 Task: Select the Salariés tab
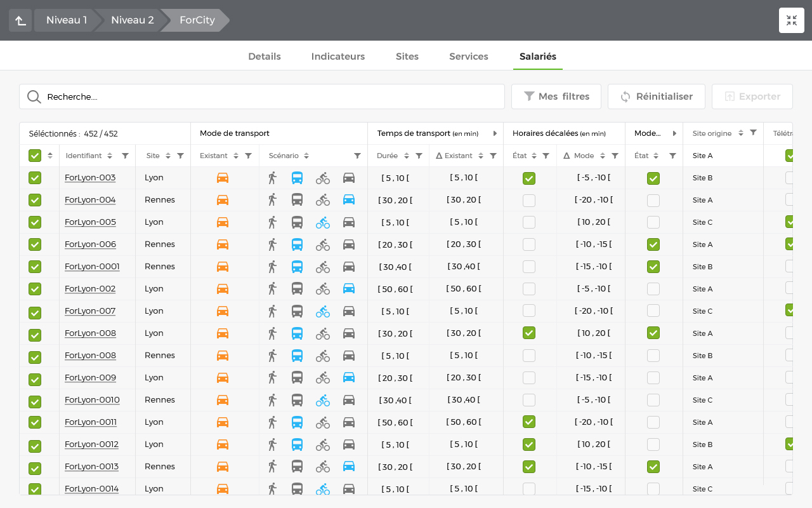[538, 57]
